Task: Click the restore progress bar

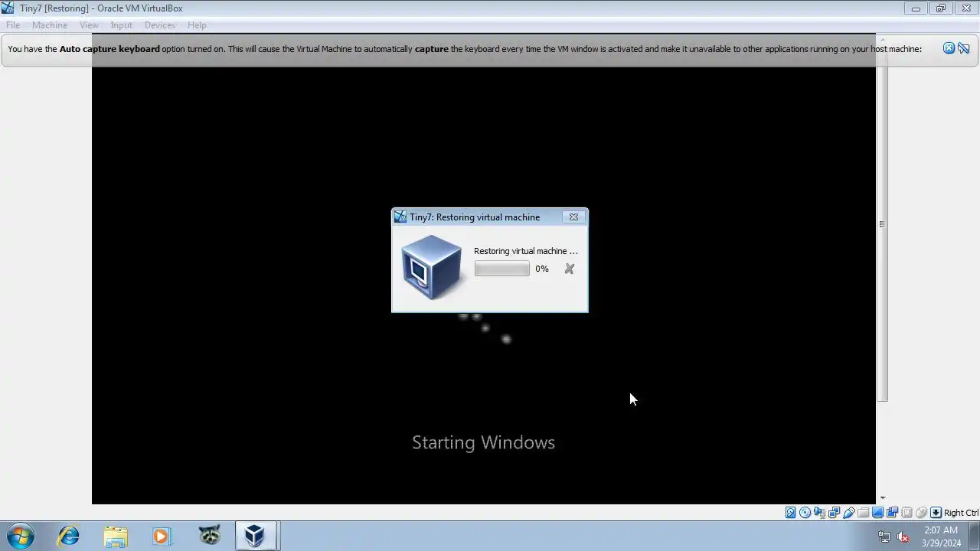Action: pyautogui.click(x=501, y=269)
